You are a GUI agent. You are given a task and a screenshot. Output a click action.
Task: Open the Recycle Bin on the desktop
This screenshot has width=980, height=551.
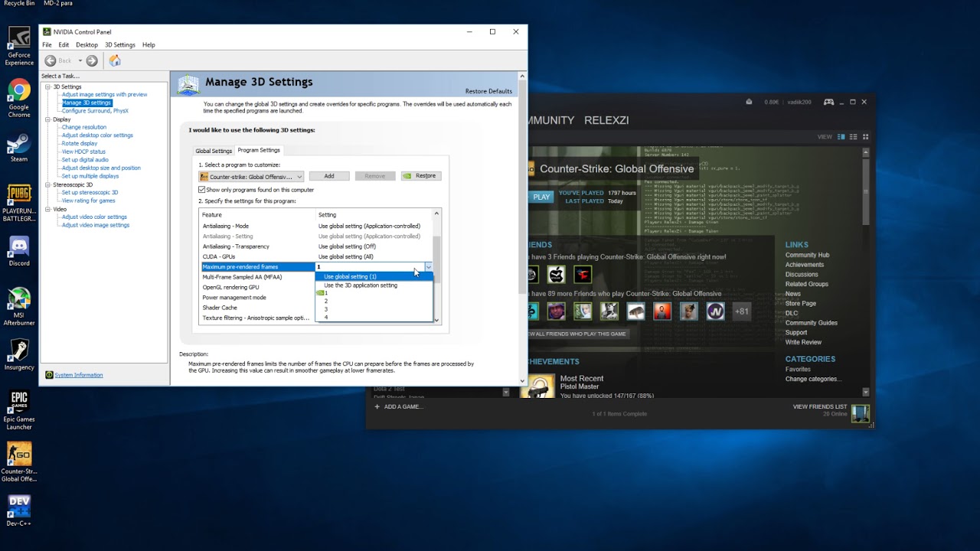[19, 4]
